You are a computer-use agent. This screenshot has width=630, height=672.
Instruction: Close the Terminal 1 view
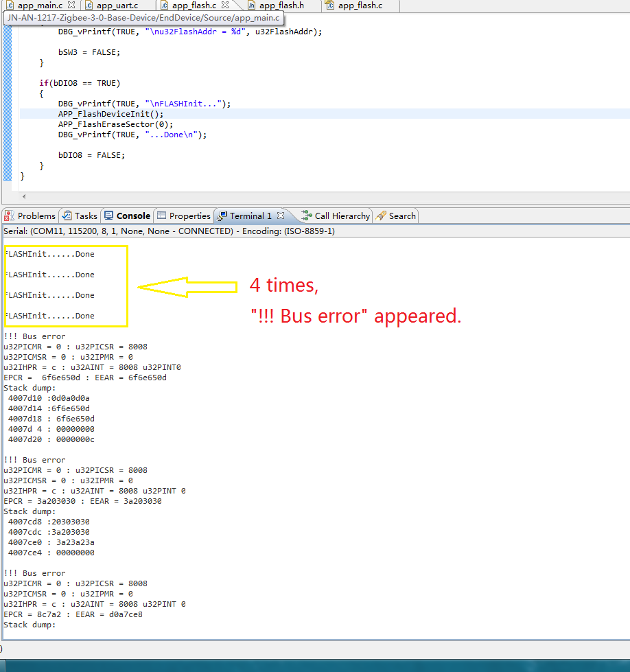281,215
